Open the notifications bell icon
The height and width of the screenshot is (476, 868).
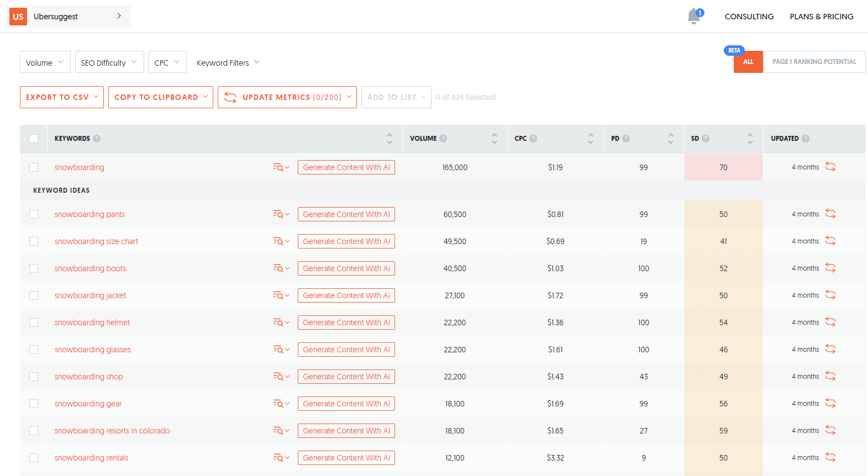pyautogui.click(x=694, y=17)
